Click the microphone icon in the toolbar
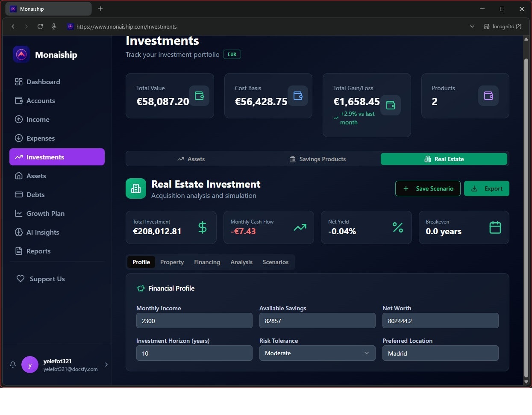This screenshot has height=415, width=532. (x=54, y=26)
